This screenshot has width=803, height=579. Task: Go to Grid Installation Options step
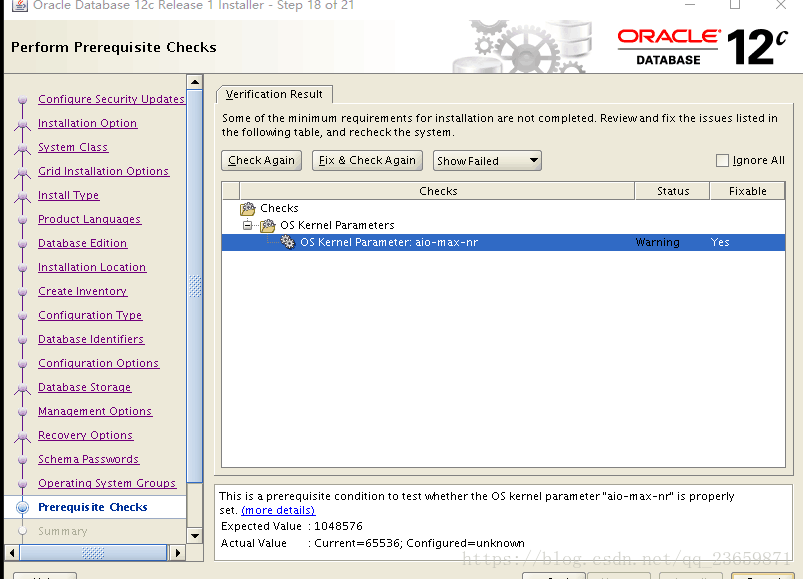point(103,171)
